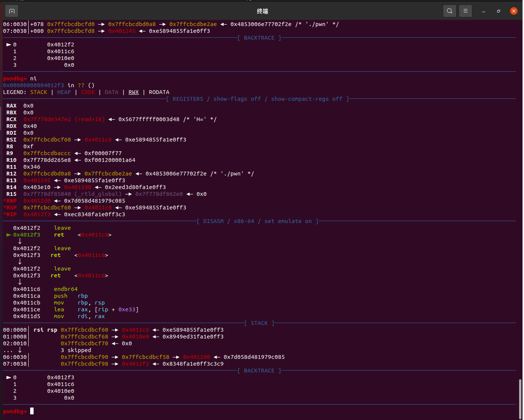Click the R13 value 0x401245
The image size is (524, 420).
[37, 180]
